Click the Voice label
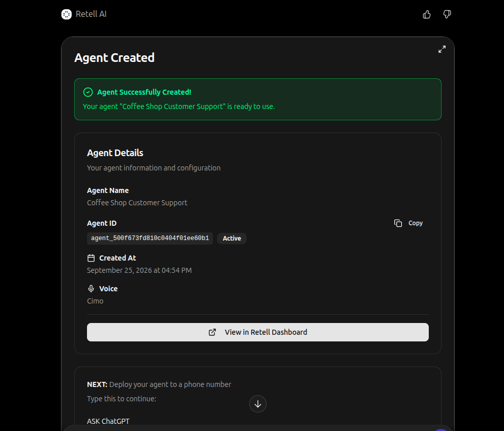 (108, 289)
